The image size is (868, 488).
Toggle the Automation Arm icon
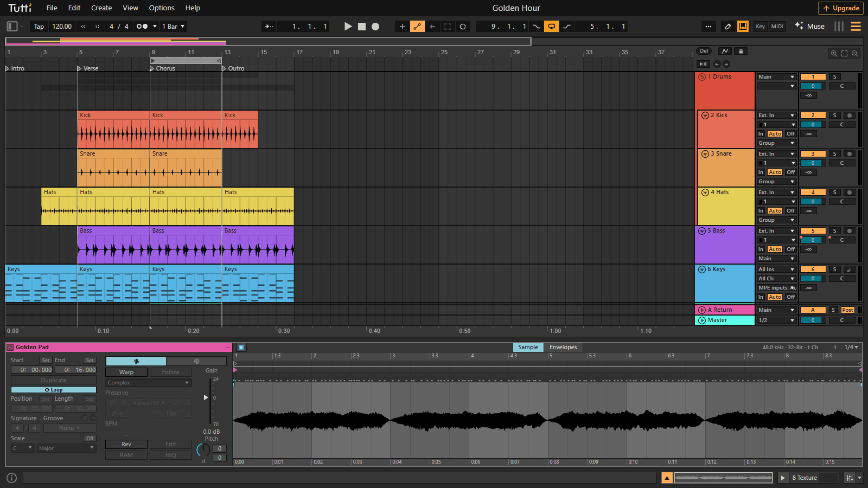coord(417,26)
